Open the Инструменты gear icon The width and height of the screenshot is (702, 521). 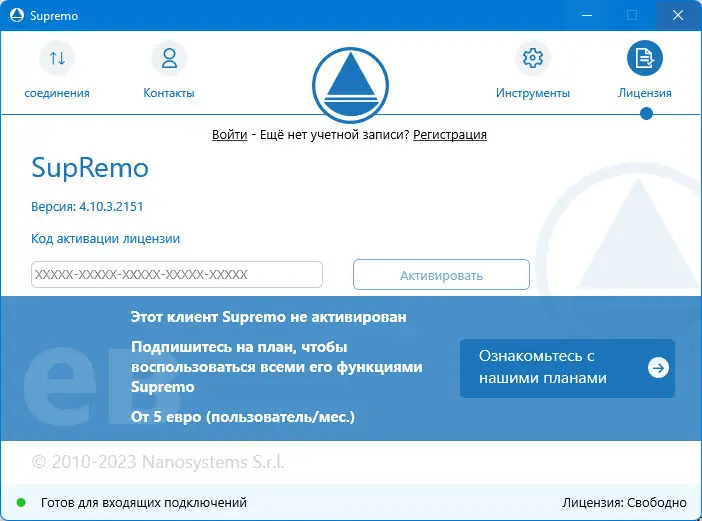[x=533, y=58]
